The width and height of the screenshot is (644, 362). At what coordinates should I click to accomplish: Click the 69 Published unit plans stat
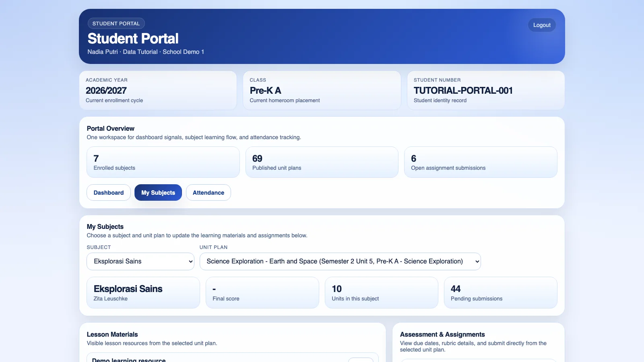322,162
